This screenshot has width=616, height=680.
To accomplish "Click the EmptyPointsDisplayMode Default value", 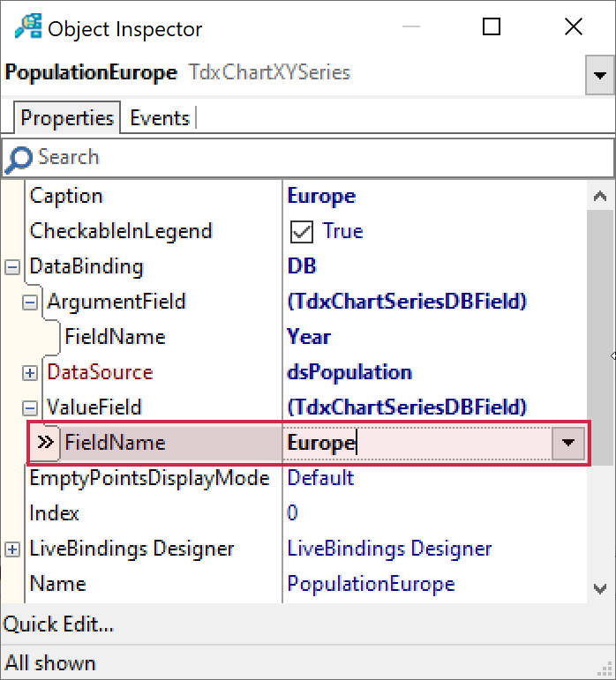I will tap(320, 478).
